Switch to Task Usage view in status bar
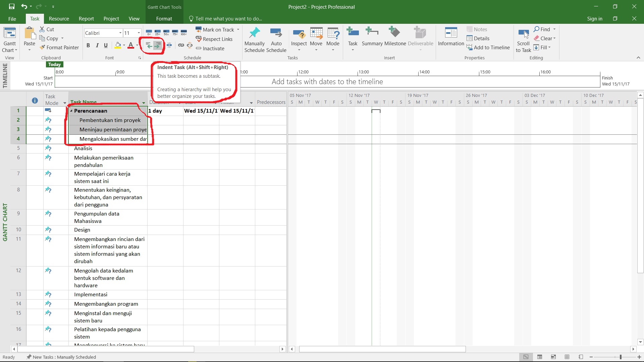The image size is (644, 362). coord(540,357)
